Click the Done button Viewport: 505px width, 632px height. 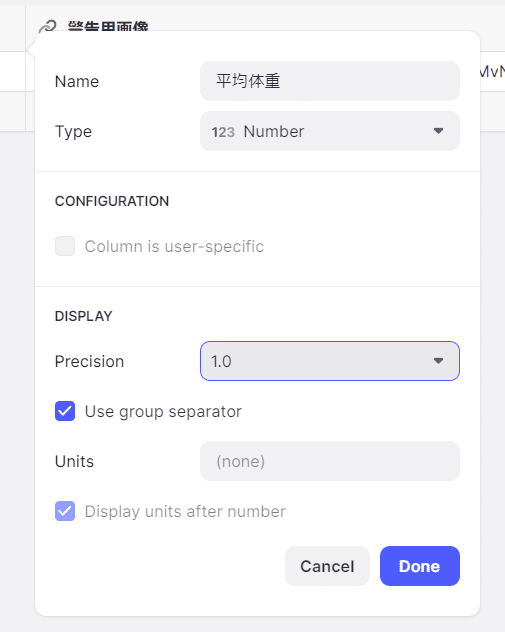point(420,566)
